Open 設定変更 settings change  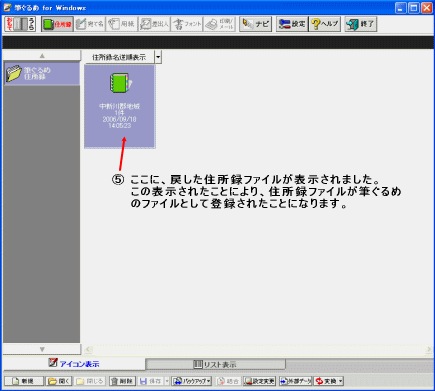click(x=260, y=381)
